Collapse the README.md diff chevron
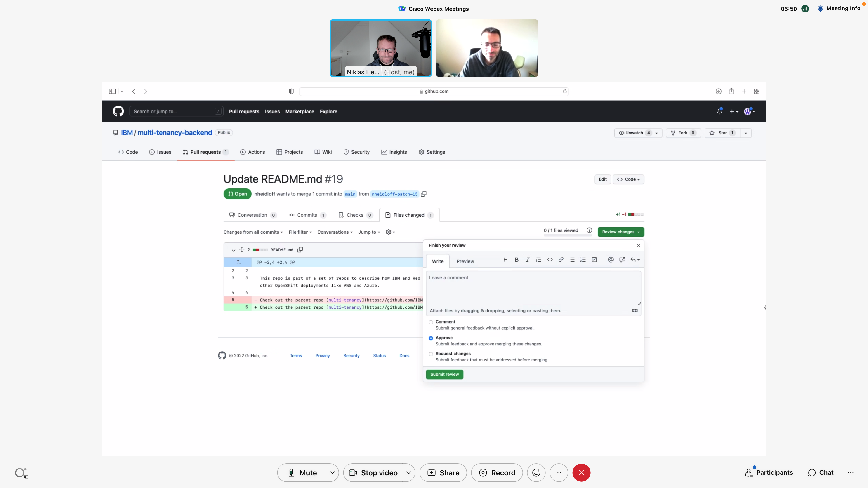This screenshot has width=868, height=488. point(233,250)
